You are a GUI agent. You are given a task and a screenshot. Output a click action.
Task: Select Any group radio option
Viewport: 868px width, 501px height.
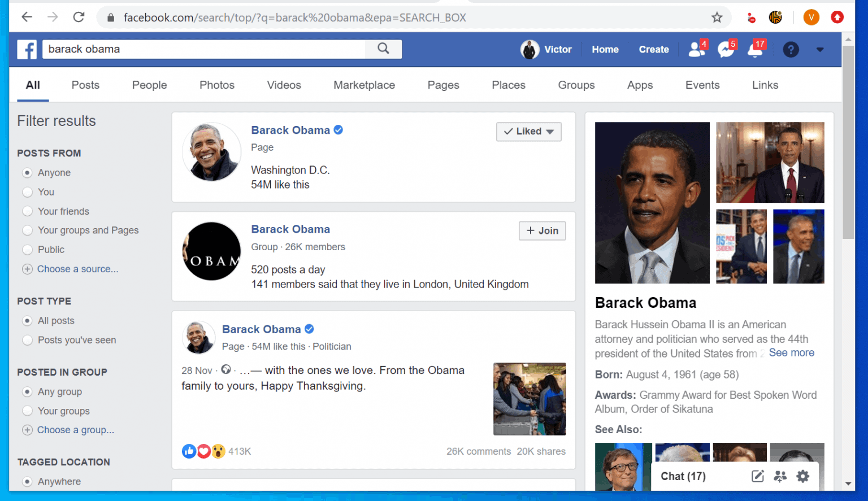pos(27,392)
